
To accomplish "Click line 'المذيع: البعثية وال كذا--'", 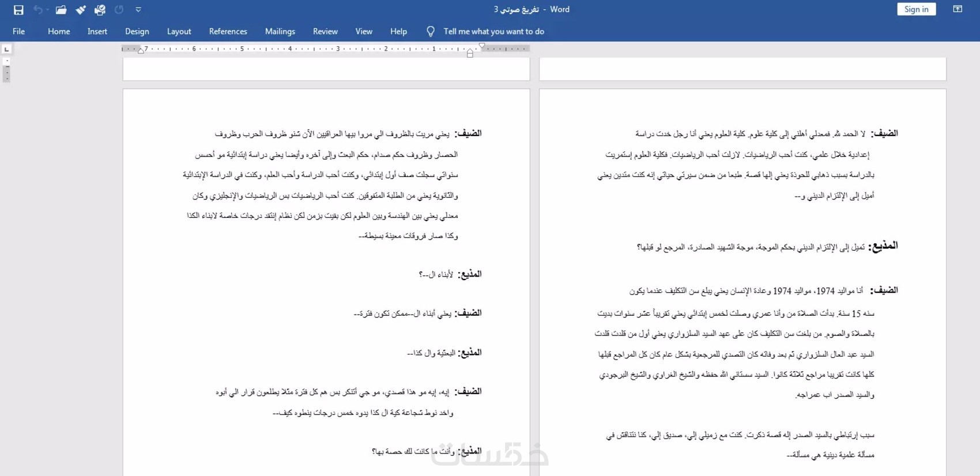I will [x=444, y=353].
